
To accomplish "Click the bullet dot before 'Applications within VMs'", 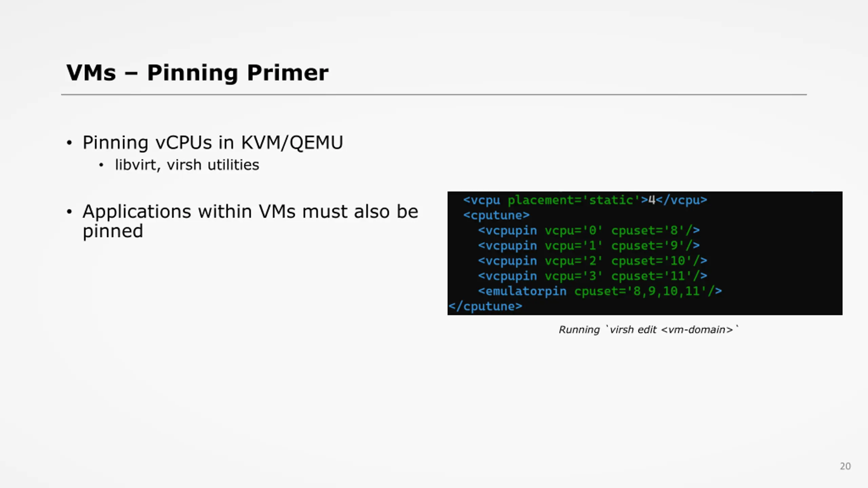I will coord(70,212).
